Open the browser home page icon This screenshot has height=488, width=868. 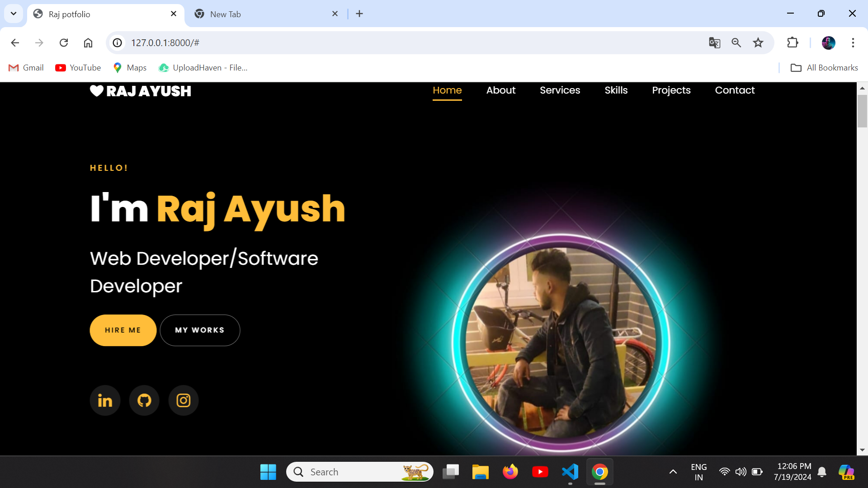88,42
